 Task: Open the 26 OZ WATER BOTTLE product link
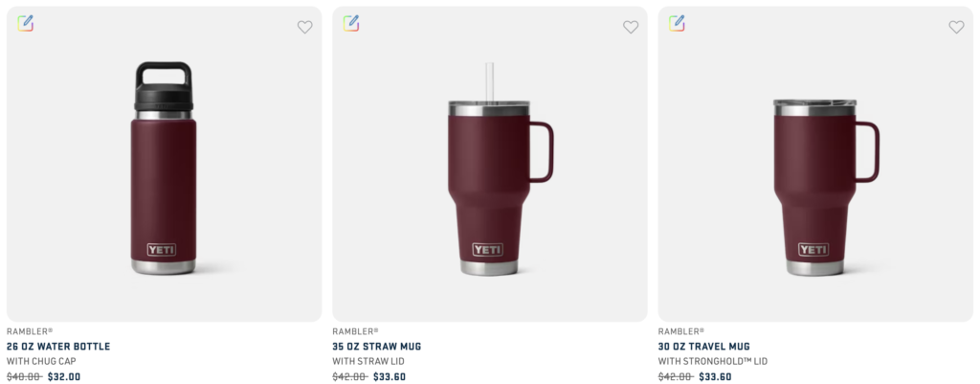pyautogui.click(x=58, y=347)
